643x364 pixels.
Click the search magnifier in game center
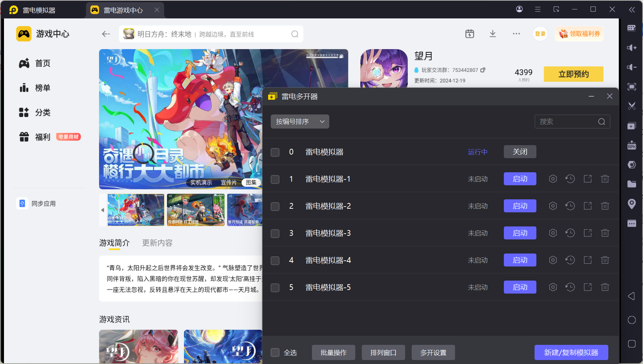pos(295,34)
